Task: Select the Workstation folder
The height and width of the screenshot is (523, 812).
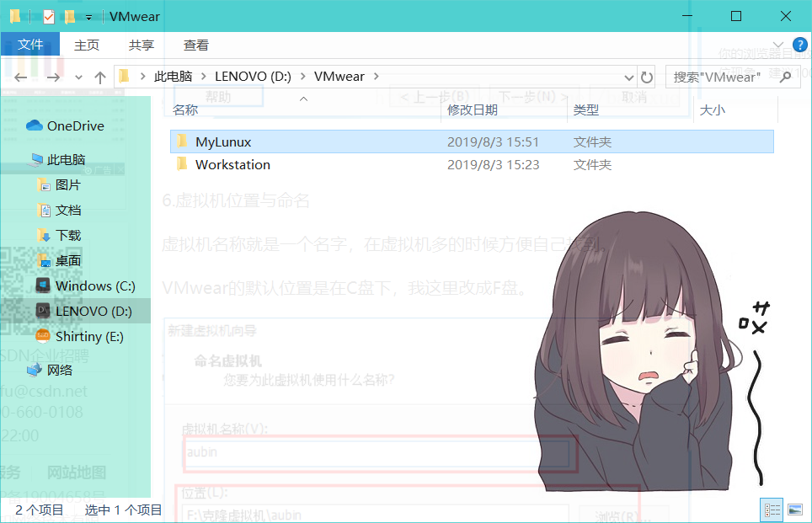Action: [x=472, y=165]
